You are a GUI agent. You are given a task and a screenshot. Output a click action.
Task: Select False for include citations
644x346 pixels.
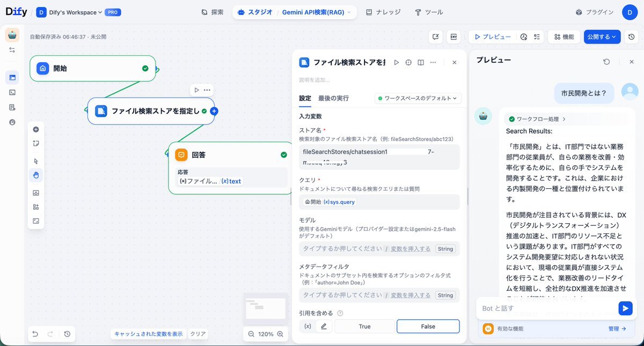[x=428, y=326]
